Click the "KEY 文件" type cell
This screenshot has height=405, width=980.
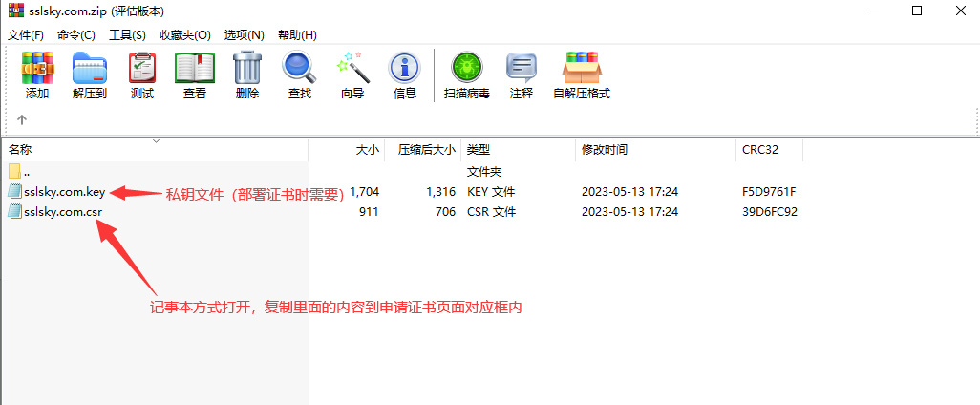click(x=491, y=191)
